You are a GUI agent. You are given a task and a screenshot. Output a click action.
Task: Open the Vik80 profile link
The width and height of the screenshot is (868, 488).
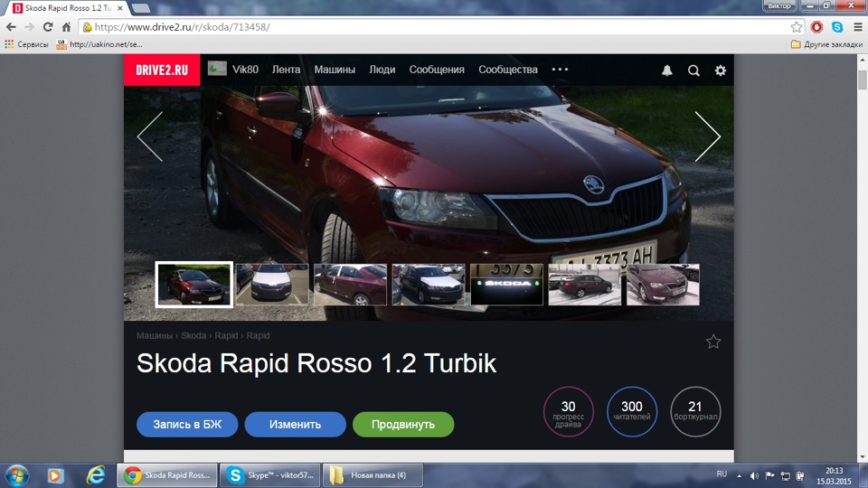233,70
